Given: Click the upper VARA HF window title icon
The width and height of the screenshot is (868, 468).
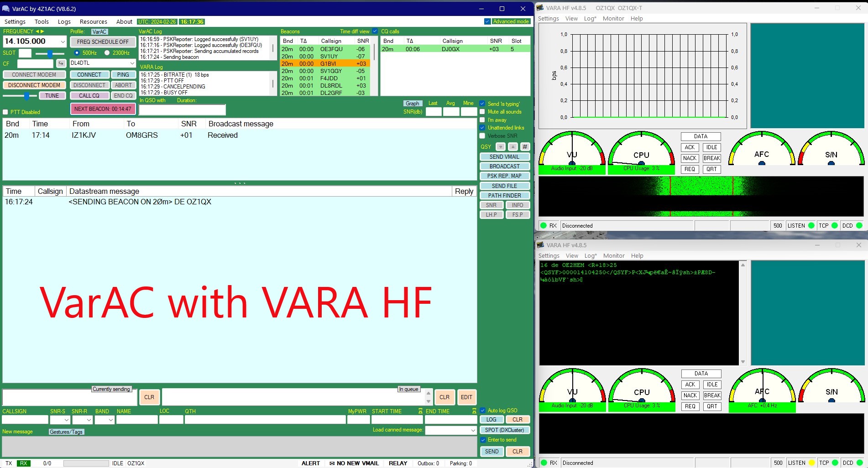Looking at the screenshot, I should coord(540,8).
